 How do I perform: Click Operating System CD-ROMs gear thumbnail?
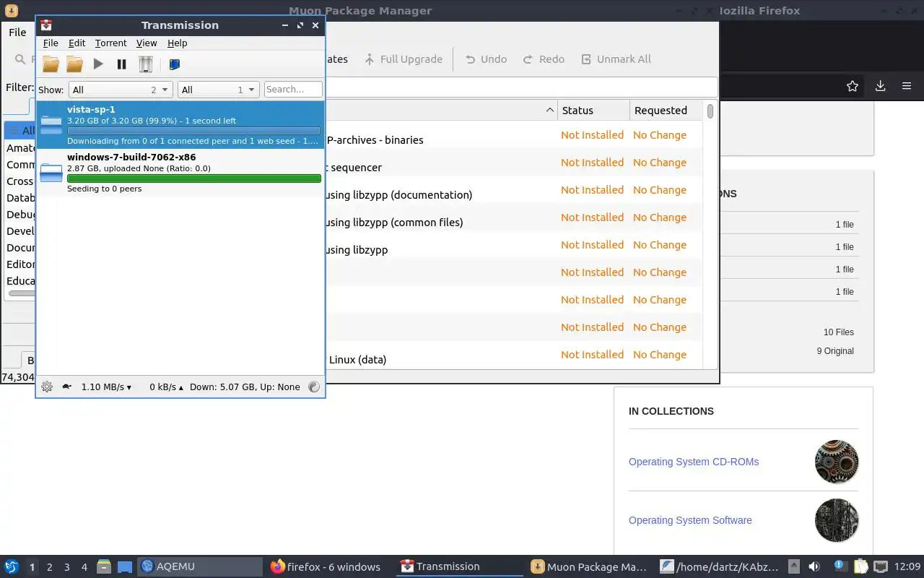(x=837, y=462)
